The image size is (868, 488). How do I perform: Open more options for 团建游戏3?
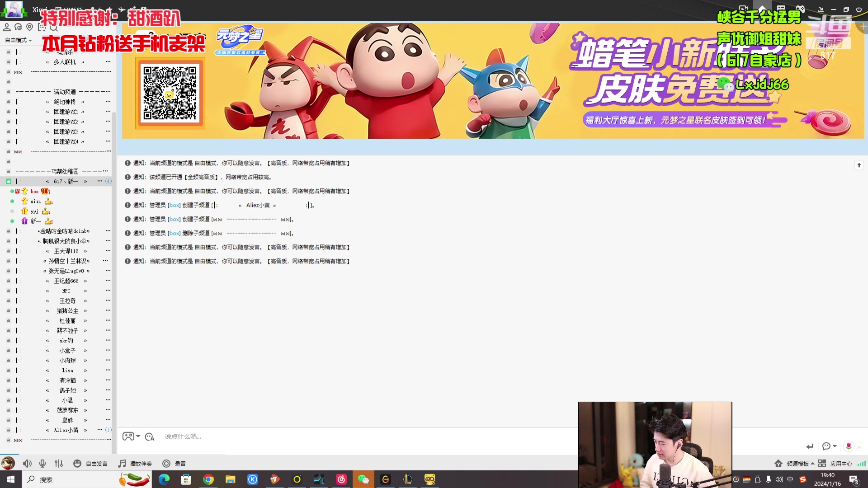108,131
